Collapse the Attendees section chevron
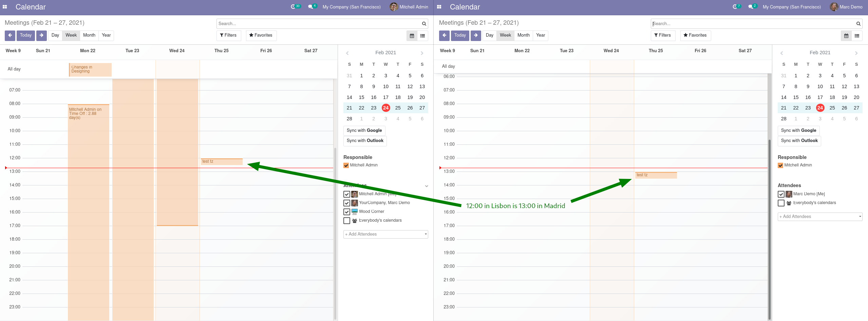868x321 pixels. pos(427,186)
